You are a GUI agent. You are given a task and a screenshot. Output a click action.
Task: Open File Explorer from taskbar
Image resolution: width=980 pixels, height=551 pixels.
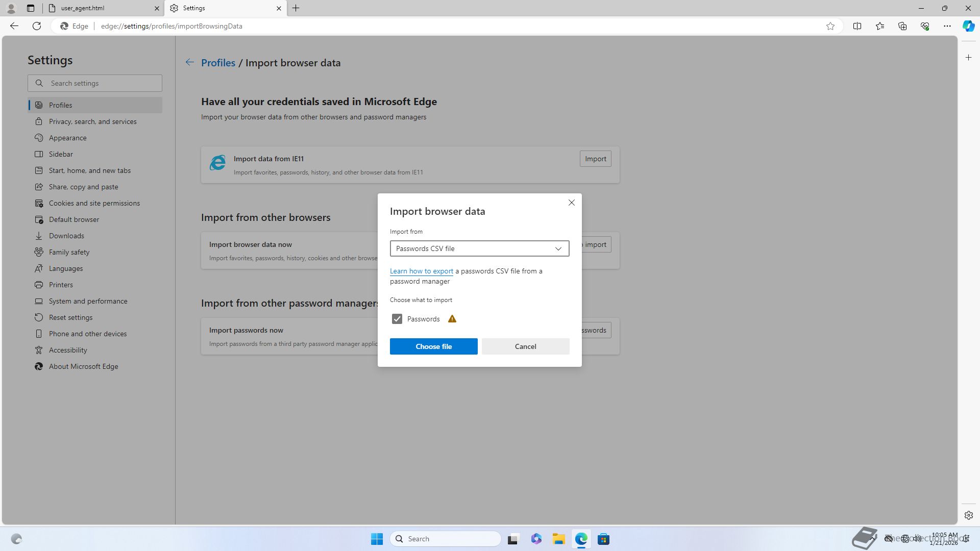coord(558,539)
